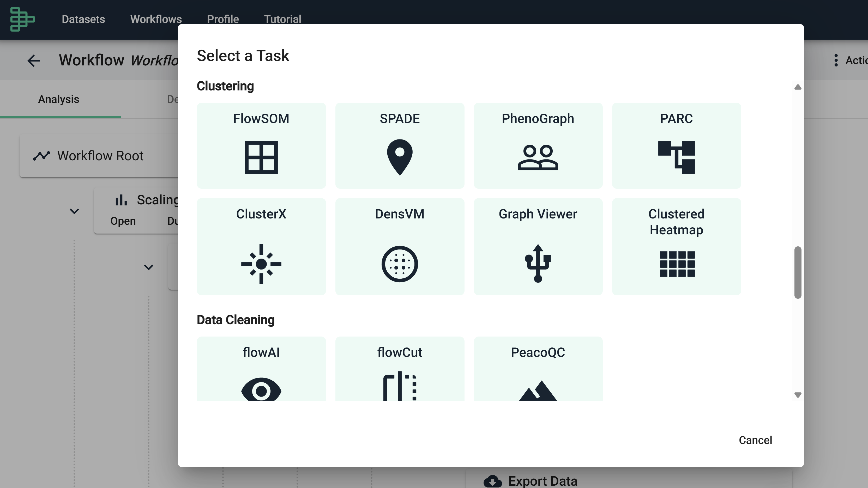Go back using the arrow button
Image resolution: width=868 pixels, height=488 pixels.
point(34,61)
